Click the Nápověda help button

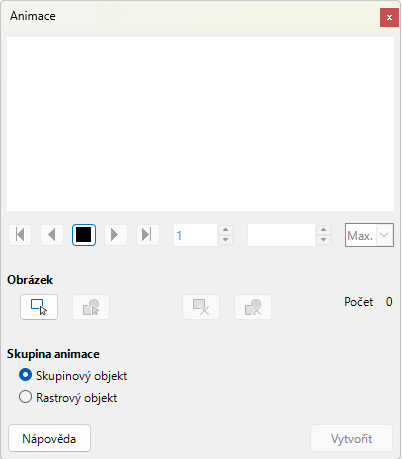(x=49, y=438)
